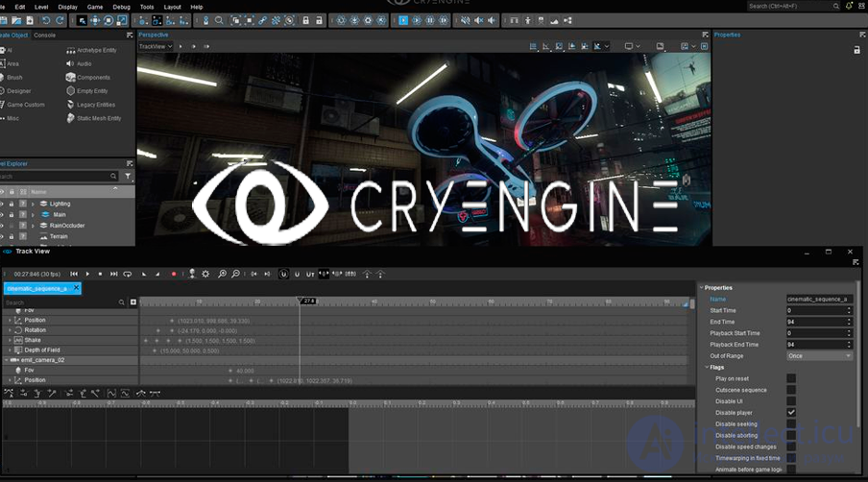Image resolution: width=868 pixels, height=482 pixels.
Task: Click the zoom-out magnifier in Track View
Action: pyautogui.click(x=235, y=274)
